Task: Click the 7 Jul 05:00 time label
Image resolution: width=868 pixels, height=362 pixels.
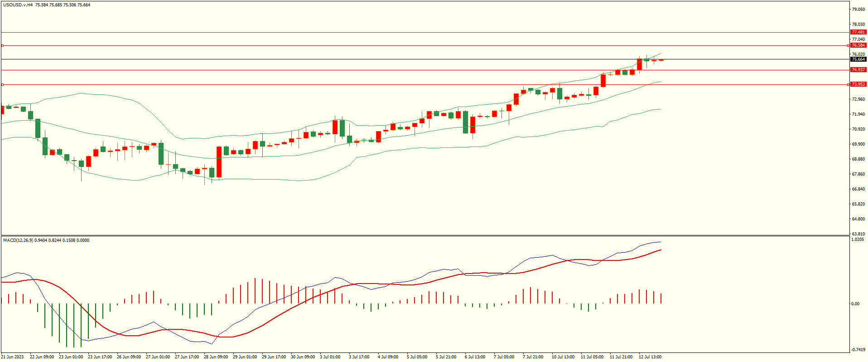Action: [504, 357]
